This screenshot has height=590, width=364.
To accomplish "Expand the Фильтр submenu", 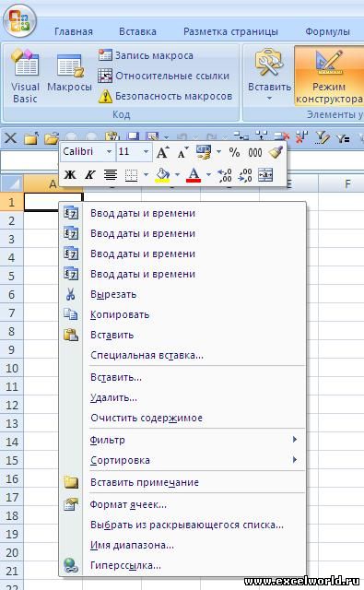I will (182, 440).
